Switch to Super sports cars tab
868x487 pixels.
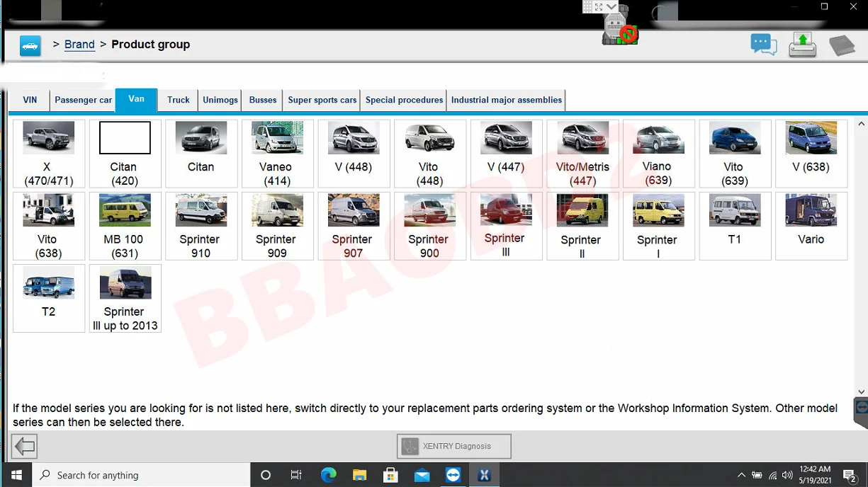322,100
